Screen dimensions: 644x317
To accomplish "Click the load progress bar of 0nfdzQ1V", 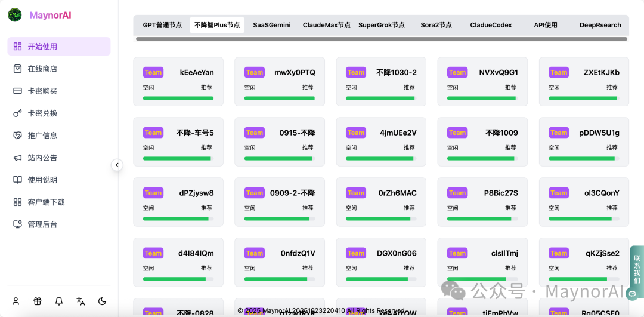I will click(280, 279).
